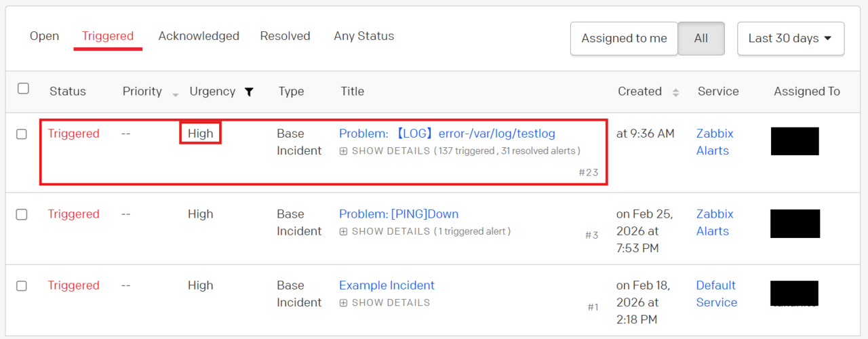Sort by Priority using the arrow icon

click(176, 94)
